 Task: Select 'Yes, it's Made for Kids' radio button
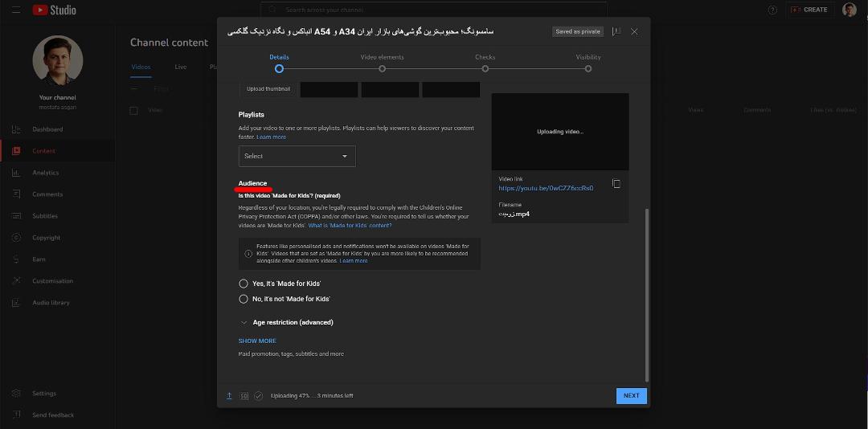click(243, 284)
